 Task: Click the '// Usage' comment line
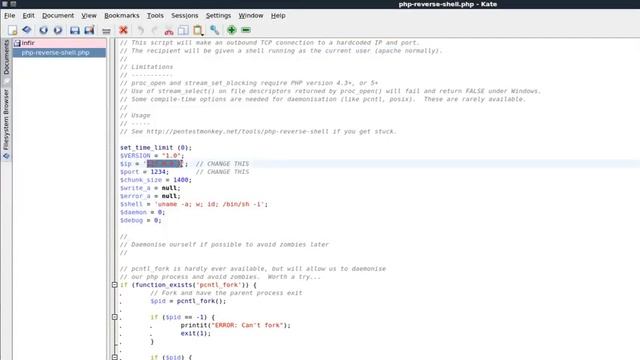[x=135, y=116]
